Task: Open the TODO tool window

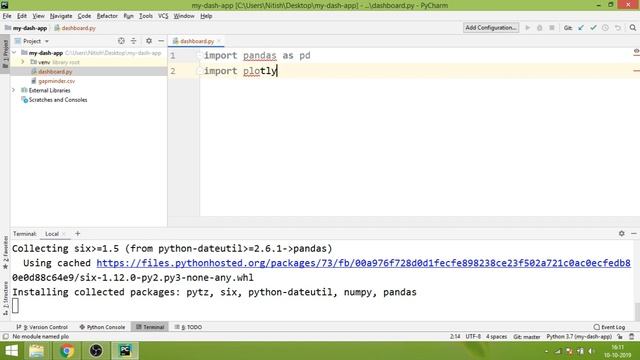Action: click(188, 327)
